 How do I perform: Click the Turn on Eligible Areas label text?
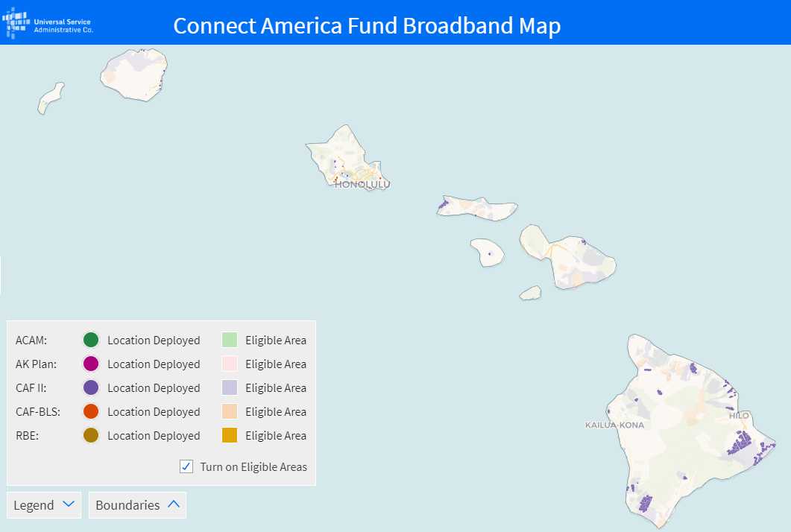[x=253, y=467]
